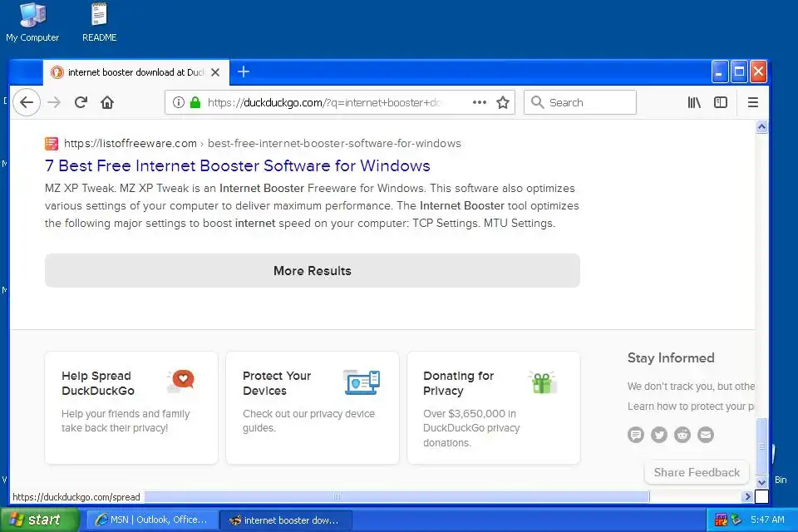Reload the current page

[x=81, y=102]
